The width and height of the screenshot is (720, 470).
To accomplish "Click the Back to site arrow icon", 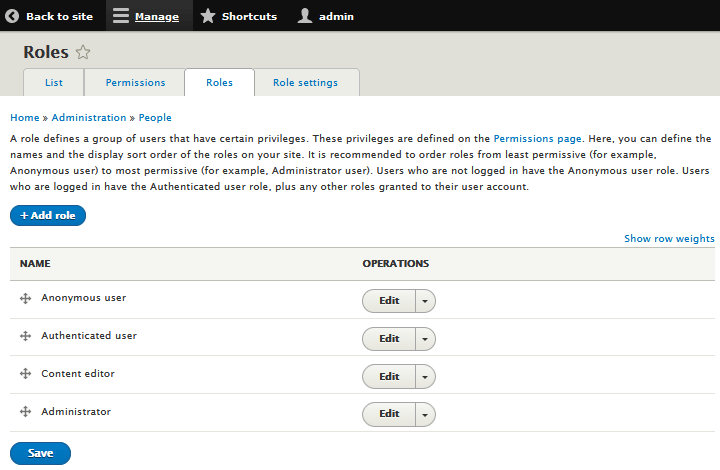I will [x=13, y=16].
